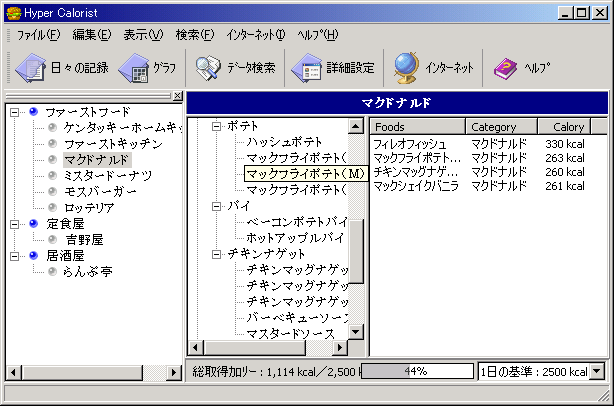Click the gray ball icon beside マクドナルド
This screenshot has width=614, height=406.
coord(52,159)
